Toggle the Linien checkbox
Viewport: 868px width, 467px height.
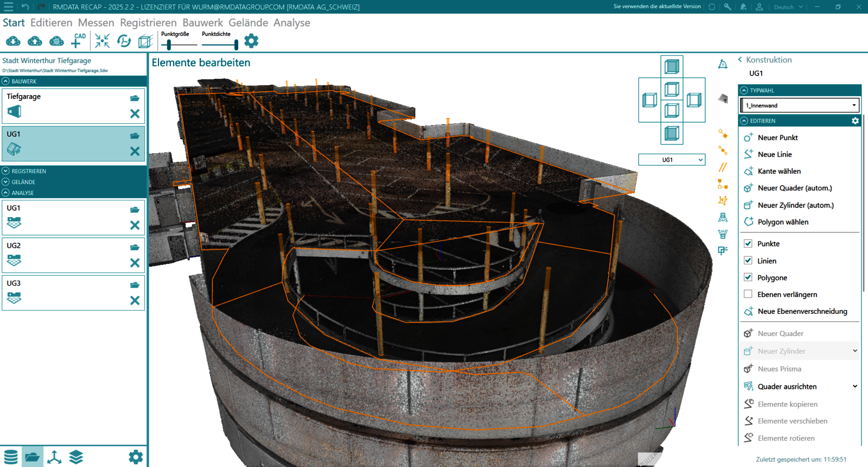pos(748,261)
